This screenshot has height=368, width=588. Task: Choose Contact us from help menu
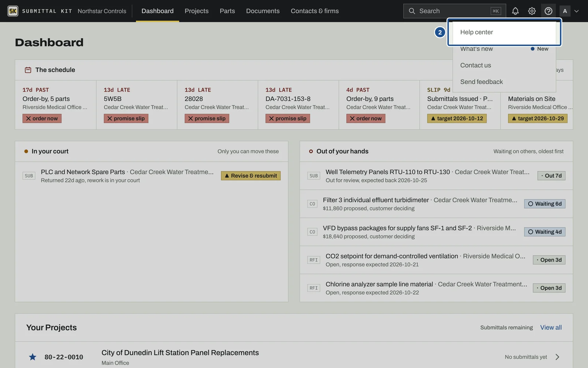coord(504,65)
